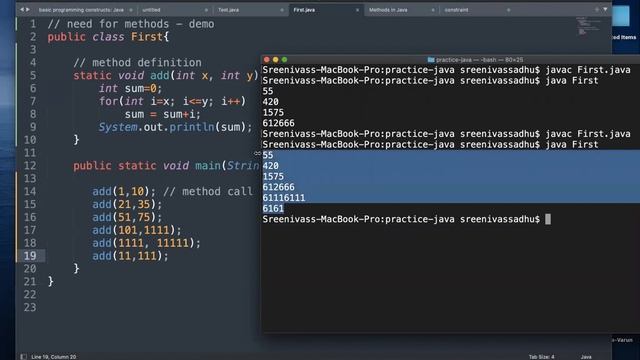Zoom the terminal with green button
This screenshot has height=360, width=640.
point(284,60)
